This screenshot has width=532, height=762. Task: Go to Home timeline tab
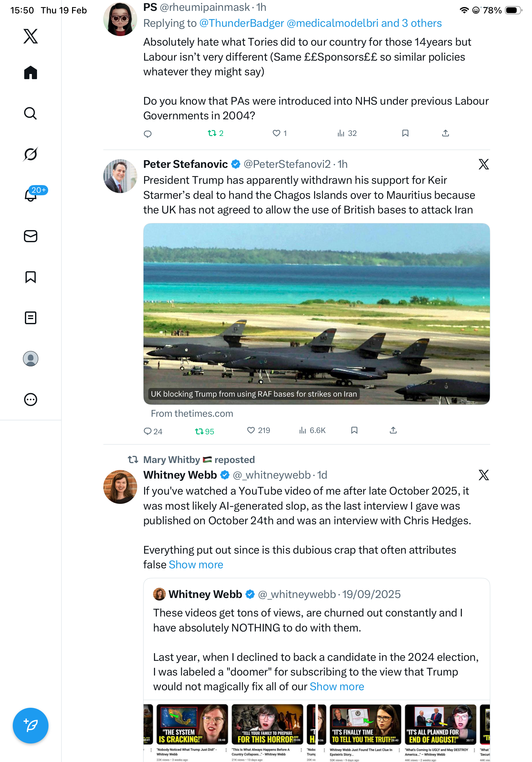(x=30, y=73)
